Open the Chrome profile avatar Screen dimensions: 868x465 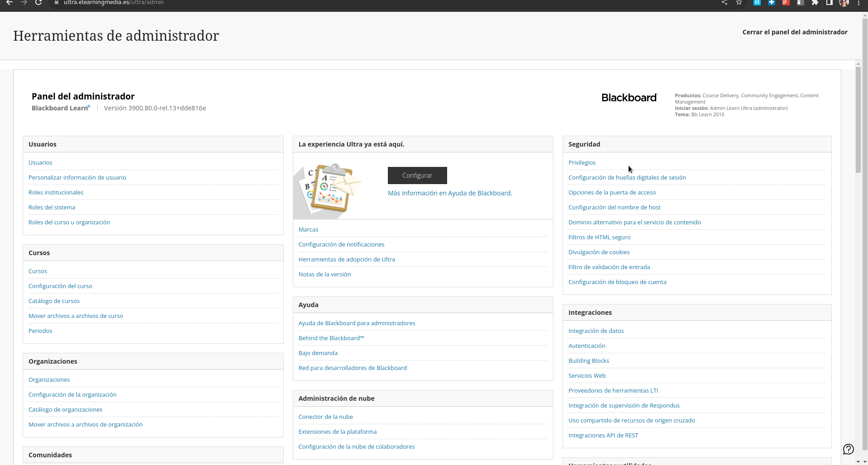(x=844, y=3)
